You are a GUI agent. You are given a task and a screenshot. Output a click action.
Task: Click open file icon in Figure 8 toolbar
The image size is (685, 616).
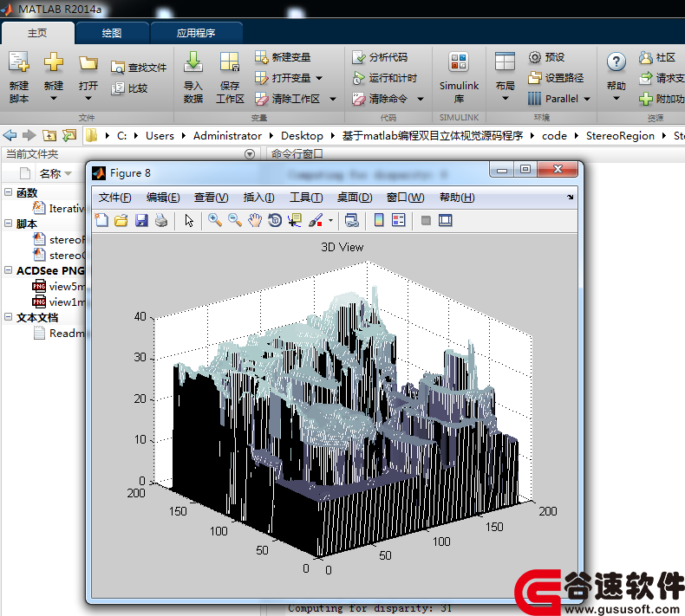pyautogui.click(x=121, y=220)
